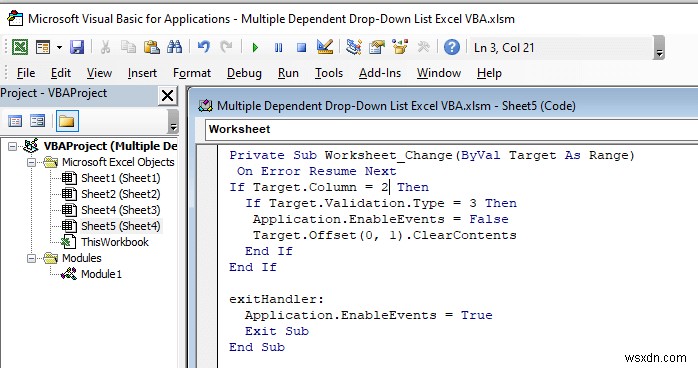The image size is (698, 368).
Task: Open the Window menu
Action: tap(438, 73)
